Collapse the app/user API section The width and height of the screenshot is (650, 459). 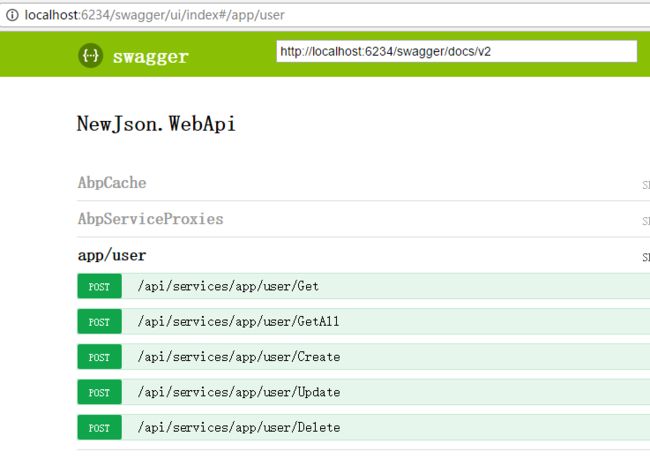coord(112,255)
